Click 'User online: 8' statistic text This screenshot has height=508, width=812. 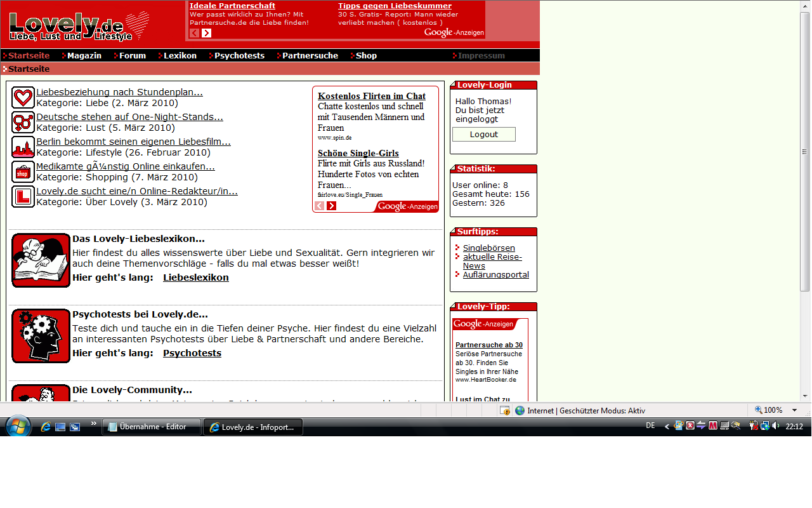coord(480,185)
